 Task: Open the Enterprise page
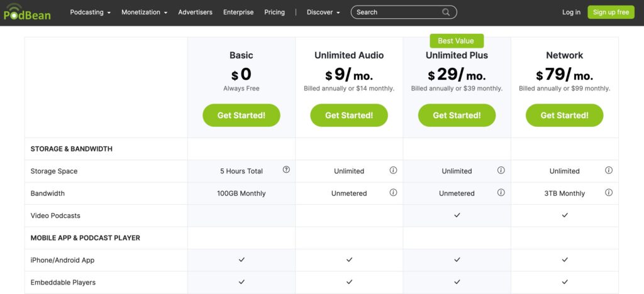[x=238, y=13]
